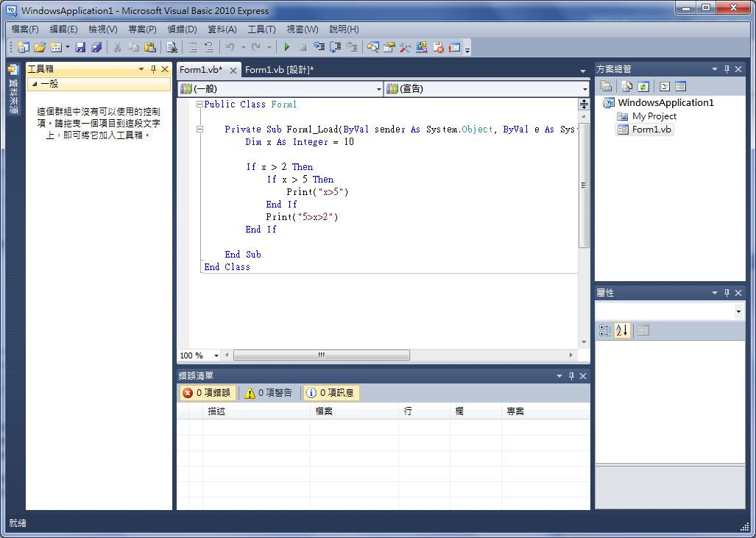This screenshot has width=756, height=538.
Task: Open the 檢視(V) menu
Action: click(103, 29)
